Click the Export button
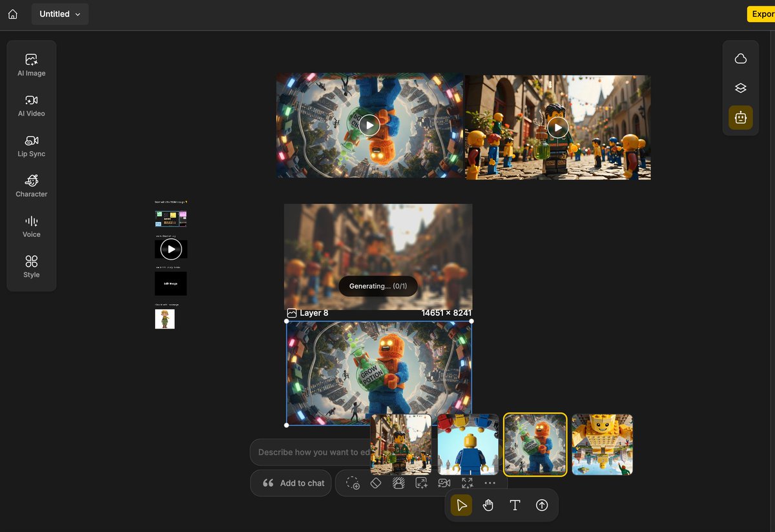Image resolution: width=775 pixels, height=532 pixels. [761, 14]
